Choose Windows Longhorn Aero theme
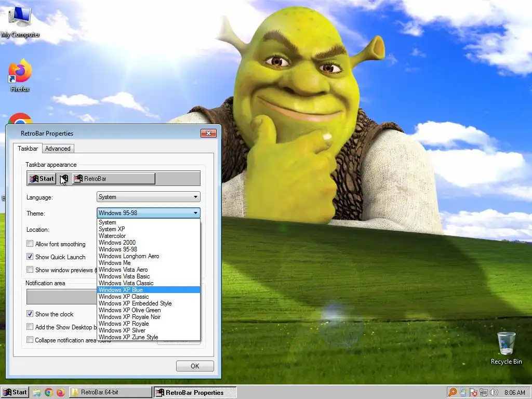 149,256
